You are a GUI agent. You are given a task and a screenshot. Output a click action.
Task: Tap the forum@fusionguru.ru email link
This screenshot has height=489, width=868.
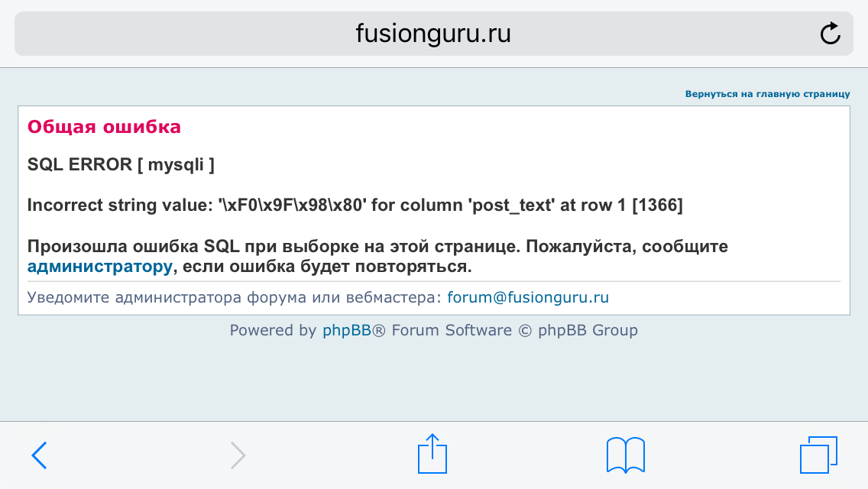[528, 297]
